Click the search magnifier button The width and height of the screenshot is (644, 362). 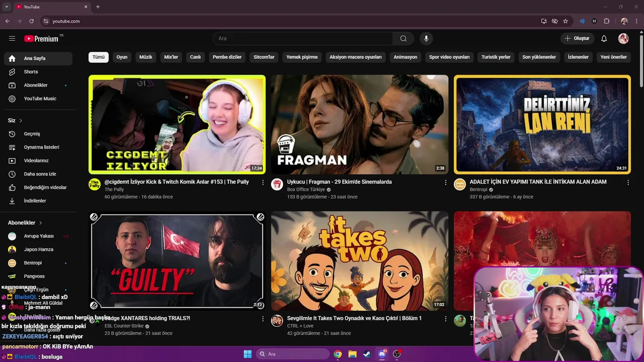(403, 39)
